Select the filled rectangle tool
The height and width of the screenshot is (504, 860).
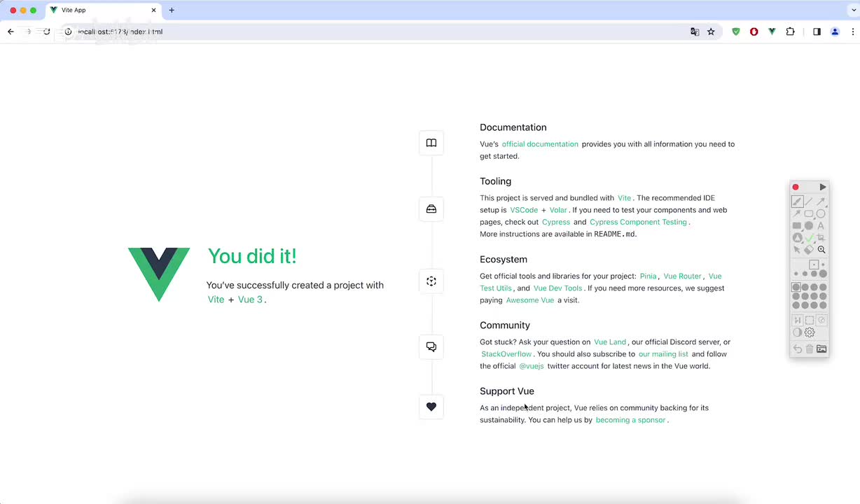pos(796,225)
